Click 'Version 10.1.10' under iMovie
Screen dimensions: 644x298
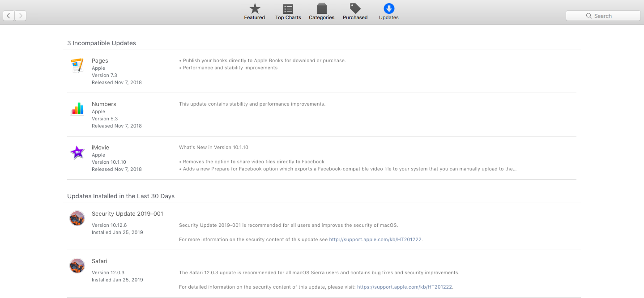pos(109,162)
